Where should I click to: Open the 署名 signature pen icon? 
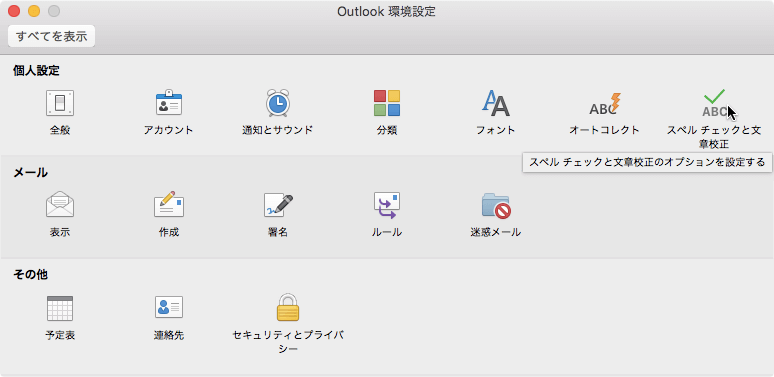[278, 205]
